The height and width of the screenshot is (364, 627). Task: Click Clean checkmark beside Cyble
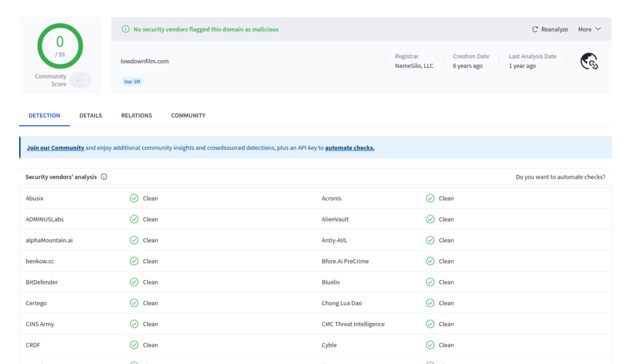click(x=430, y=344)
